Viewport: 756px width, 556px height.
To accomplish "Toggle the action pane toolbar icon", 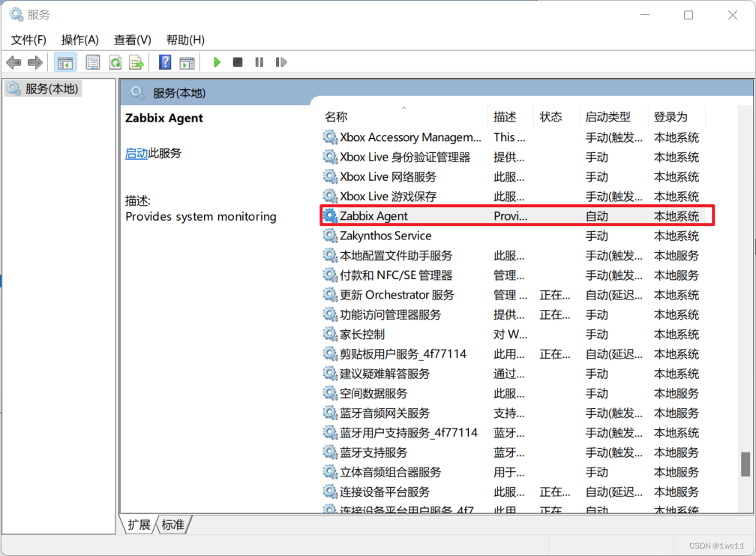I will click(x=187, y=62).
